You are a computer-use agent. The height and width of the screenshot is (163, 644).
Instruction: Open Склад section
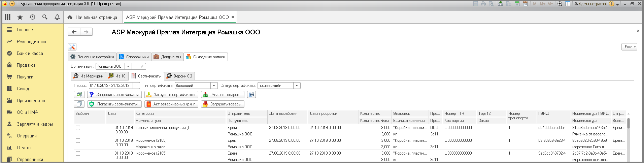click(33, 89)
